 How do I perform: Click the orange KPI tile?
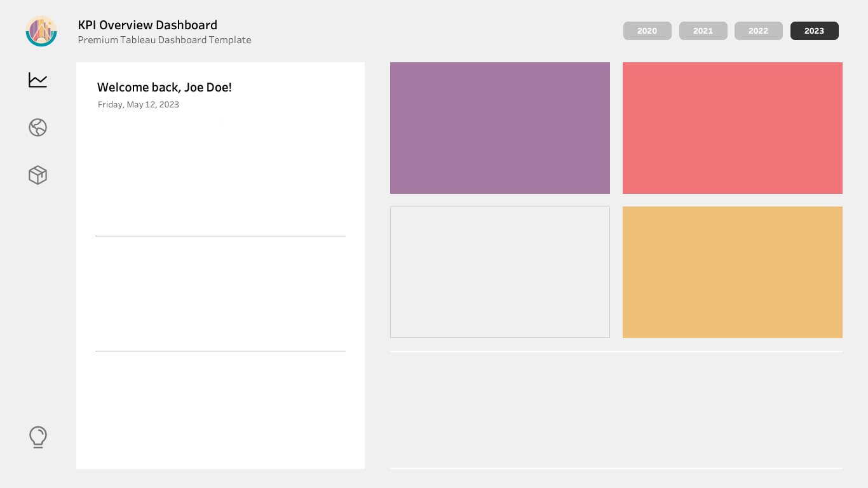732,272
